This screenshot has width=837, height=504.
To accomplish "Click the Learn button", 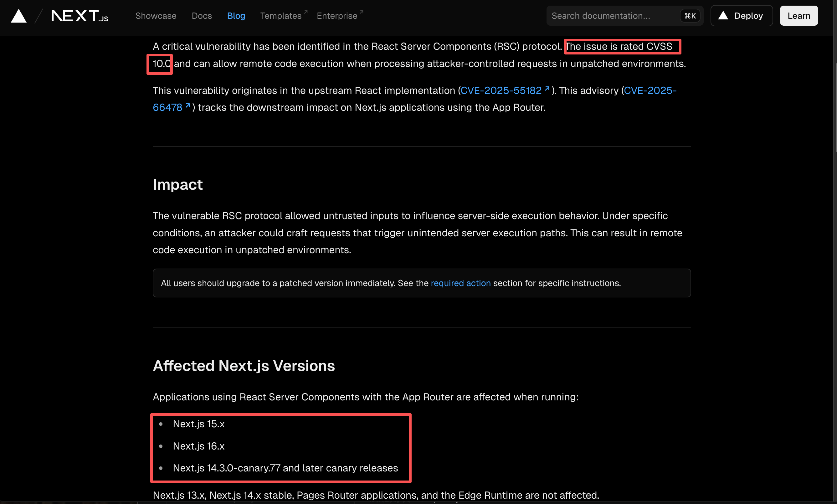I will pyautogui.click(x=798, y=16).
